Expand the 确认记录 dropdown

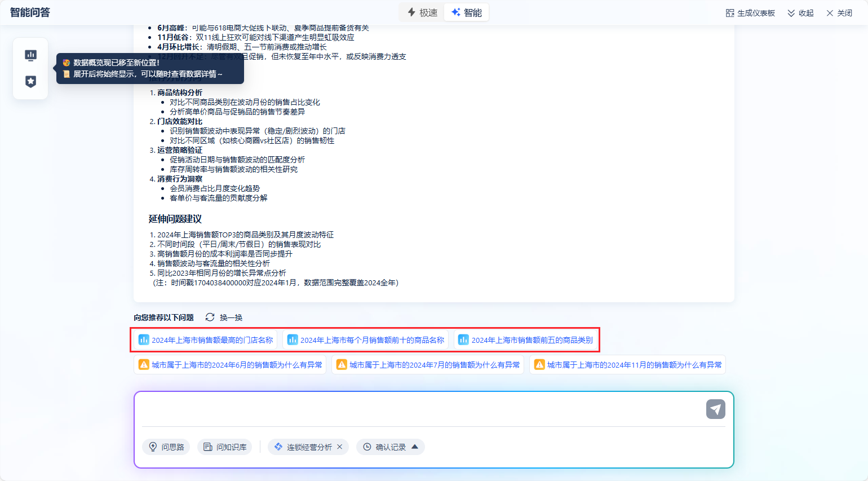pos(391,447)
